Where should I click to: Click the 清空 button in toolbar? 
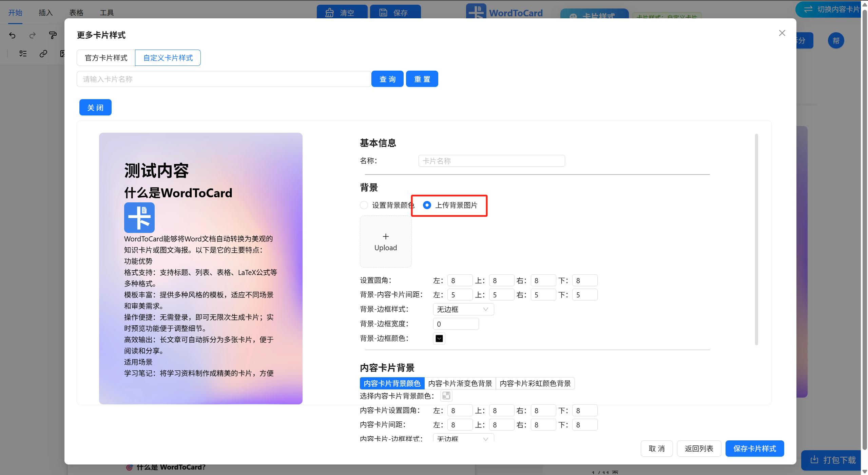pos(342,12)
